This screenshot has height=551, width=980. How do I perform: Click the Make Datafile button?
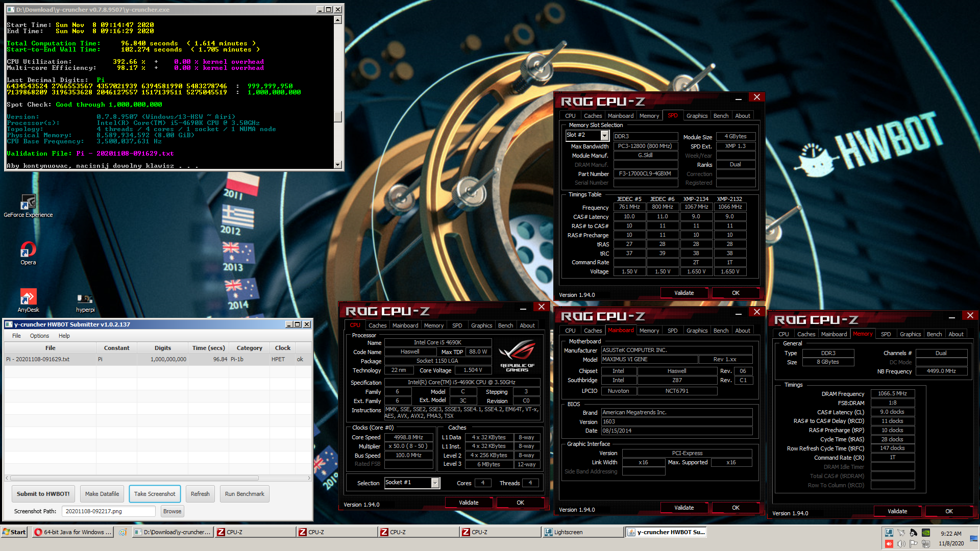pyautogui.click(x=102, y=494)
